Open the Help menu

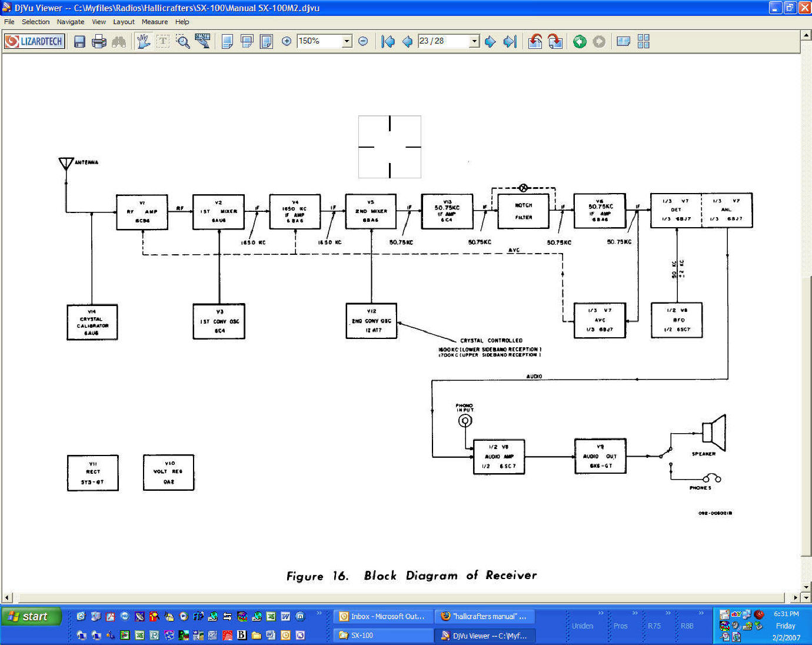[182, 22]
